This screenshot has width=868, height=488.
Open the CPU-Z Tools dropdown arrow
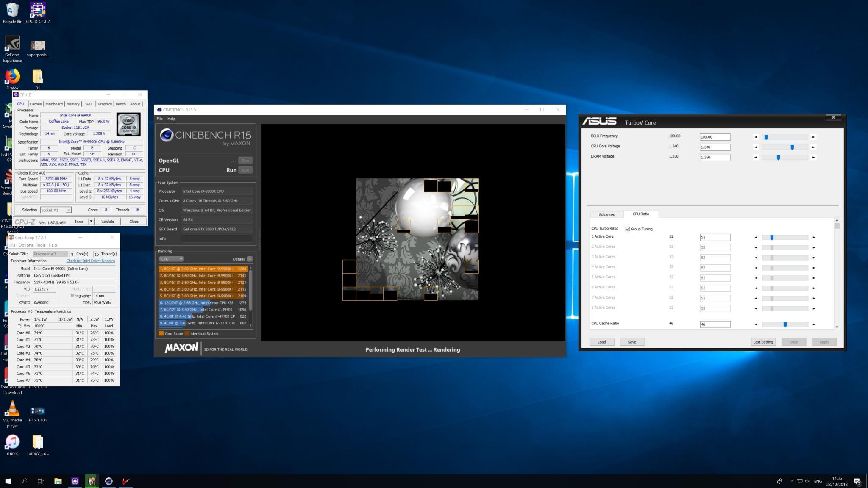(91, 221)
